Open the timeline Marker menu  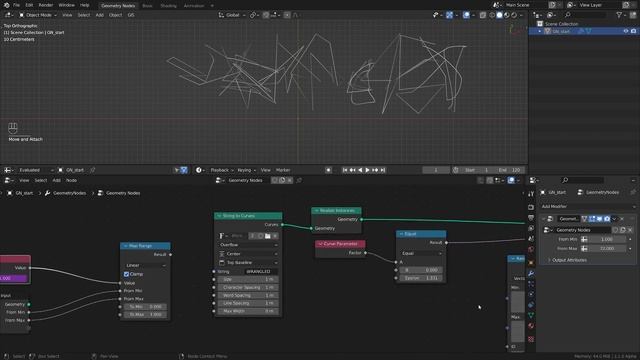[x=283, y=170]
